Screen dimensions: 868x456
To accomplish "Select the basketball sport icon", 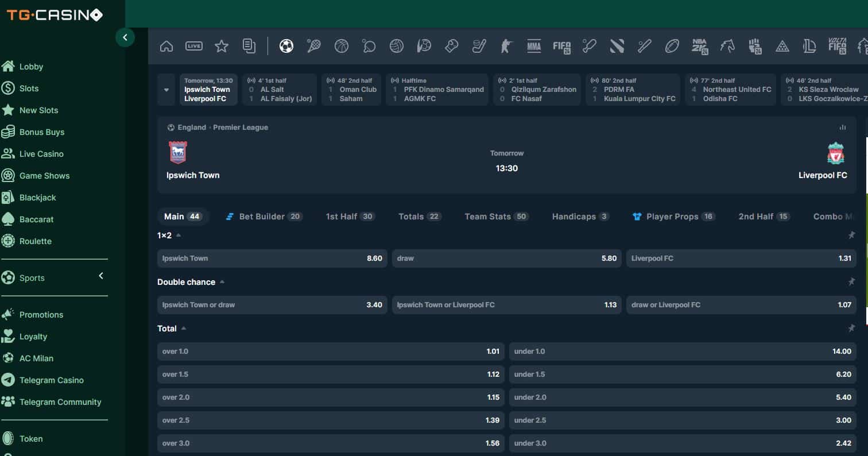I will pyautogui.click(x=342, y=46).
